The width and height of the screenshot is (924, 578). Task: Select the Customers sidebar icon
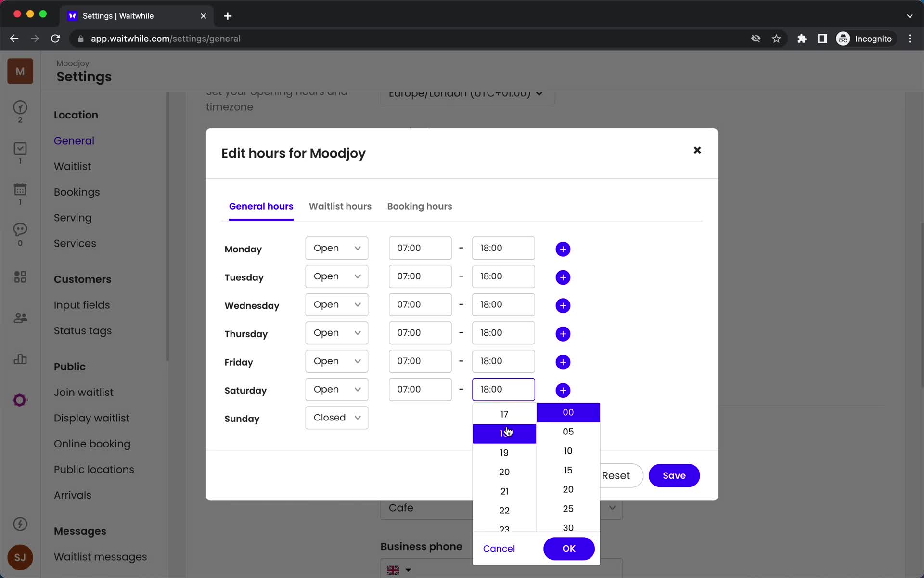pyautogui.click(x=20, y=317)
